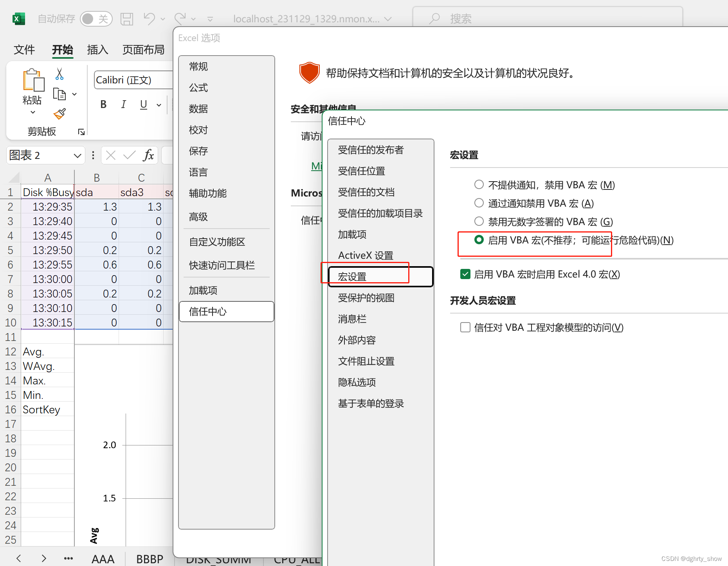This screenshot has height=566, width=728.
Task: Click the next sheet arrow
Action: 44,558
